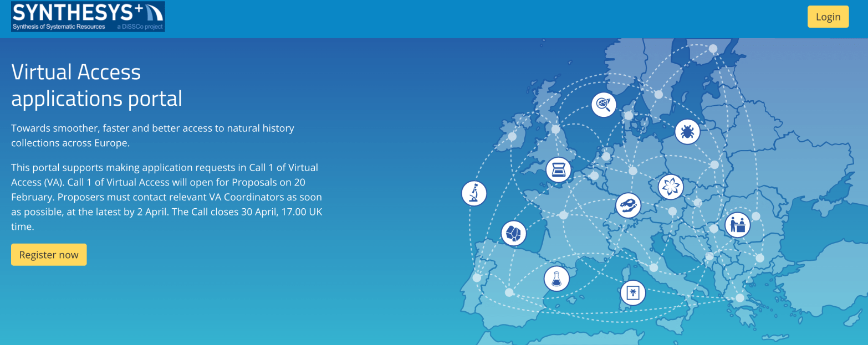Click the Virtual Access applications portal heading
The width and height of the screenshot is (868, 345).
click(x=96, y=85)
